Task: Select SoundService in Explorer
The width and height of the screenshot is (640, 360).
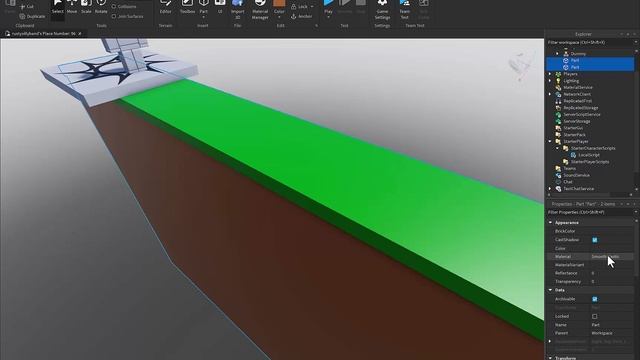Action: pyautogui.click(x=576, y=175)
